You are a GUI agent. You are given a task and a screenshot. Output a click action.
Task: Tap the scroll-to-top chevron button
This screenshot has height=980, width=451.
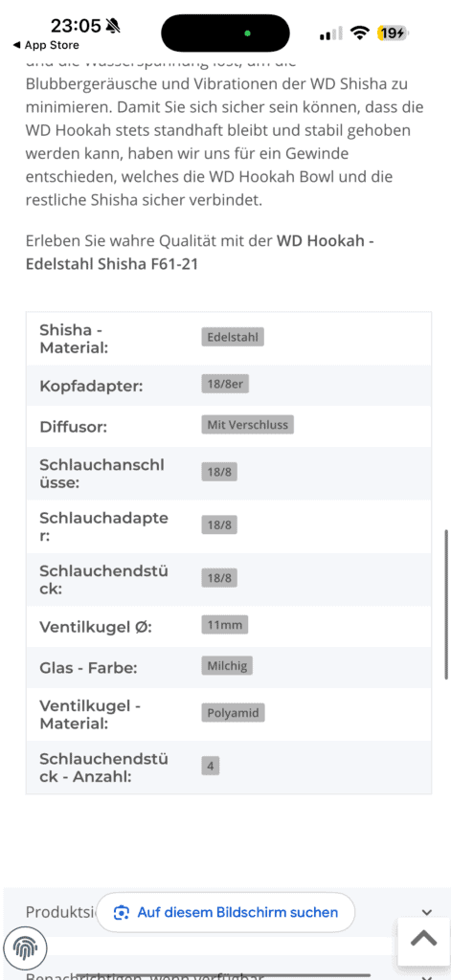[423, 938]
